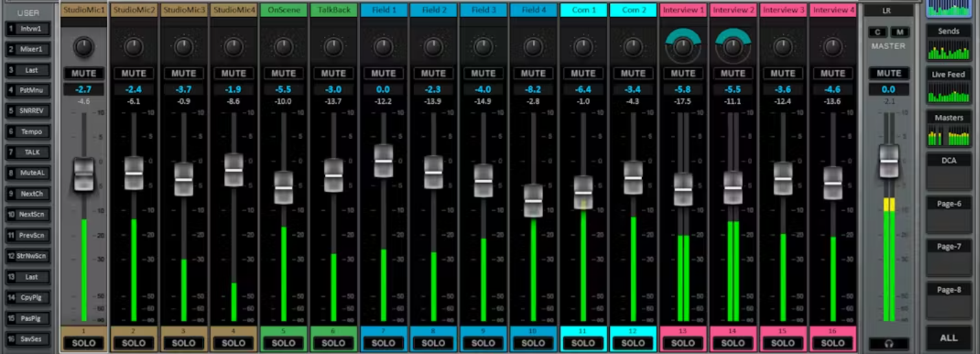Click the StudioMic4 pan knob

(233, 47)
